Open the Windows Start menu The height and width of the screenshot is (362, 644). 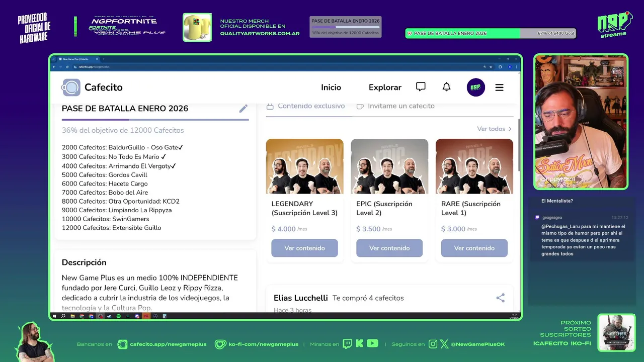(x=54, y=316)
